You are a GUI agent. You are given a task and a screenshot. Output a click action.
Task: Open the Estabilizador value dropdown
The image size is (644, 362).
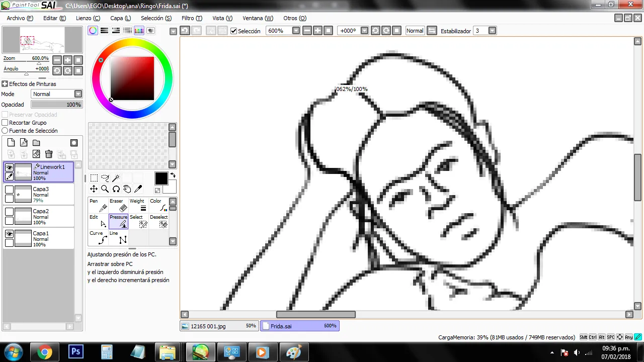click(x=493, y=31)
